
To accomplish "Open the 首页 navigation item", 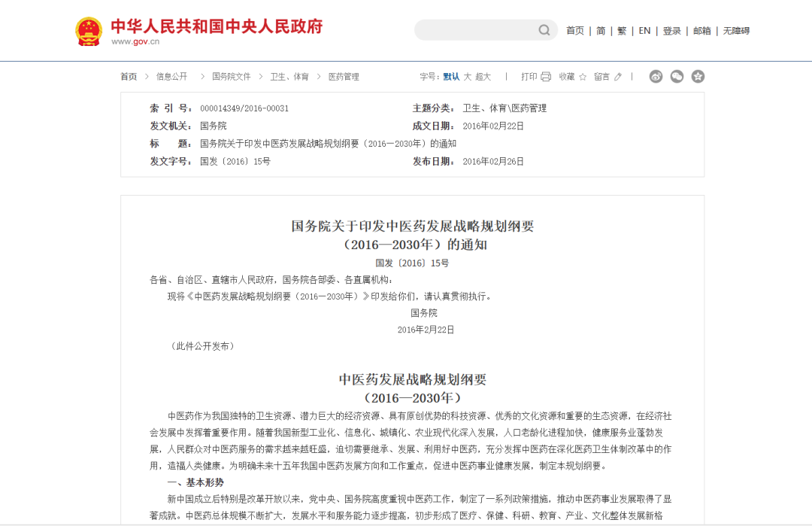I will [574, 30].
